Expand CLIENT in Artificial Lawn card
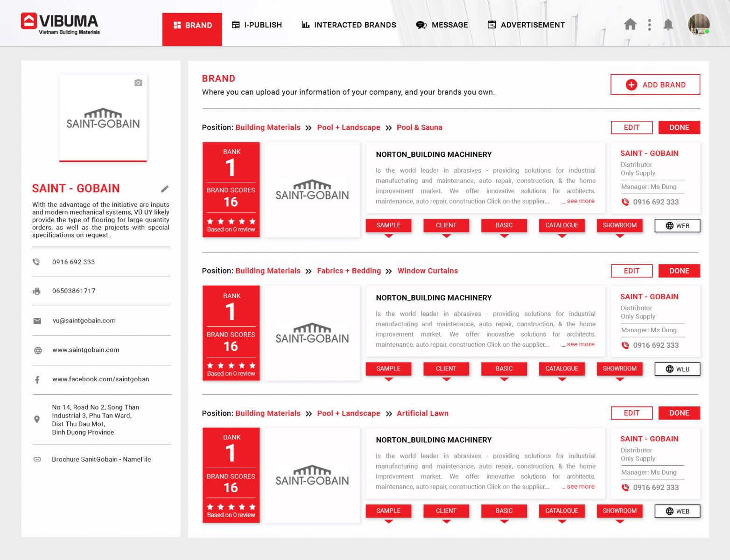The image size is (730, 560). (x=446, y=511)
